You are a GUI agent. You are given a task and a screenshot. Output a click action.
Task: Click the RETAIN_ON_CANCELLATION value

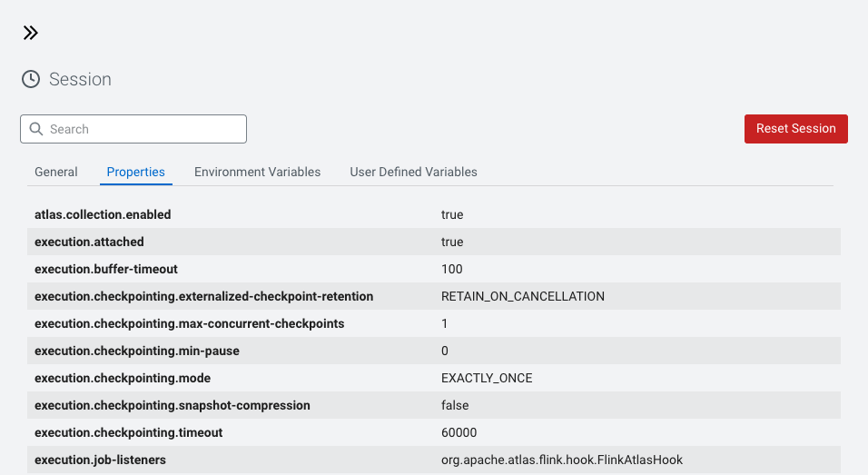point(522,296)
